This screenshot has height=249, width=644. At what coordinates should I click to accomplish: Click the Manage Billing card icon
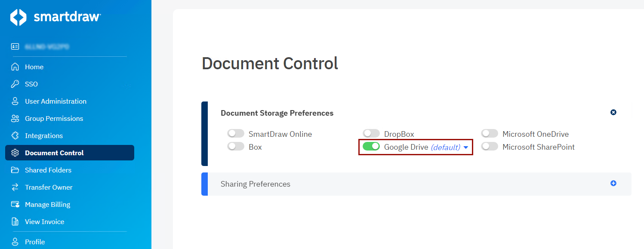coord(15,204)
